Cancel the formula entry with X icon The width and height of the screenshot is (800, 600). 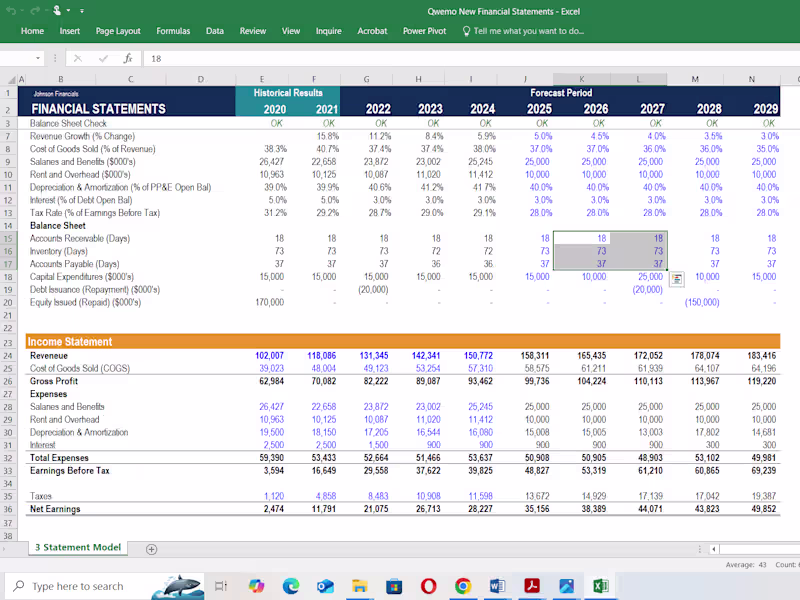pyautogui.click(x=78, y=58)
